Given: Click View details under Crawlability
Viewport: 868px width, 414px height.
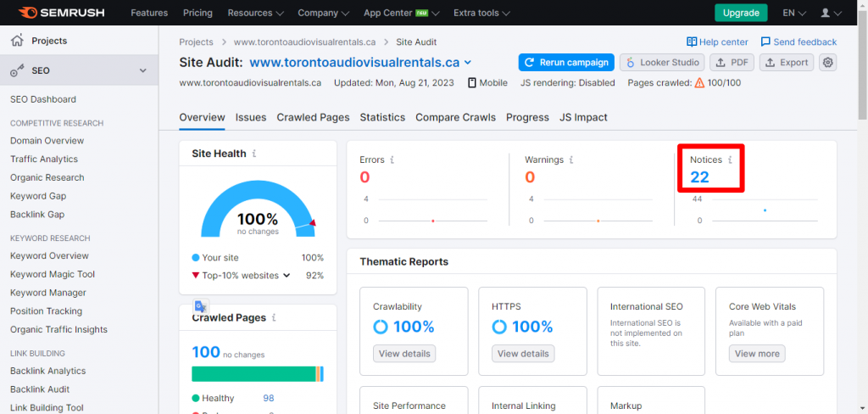Looking at the screenshot, I should 404,354.
